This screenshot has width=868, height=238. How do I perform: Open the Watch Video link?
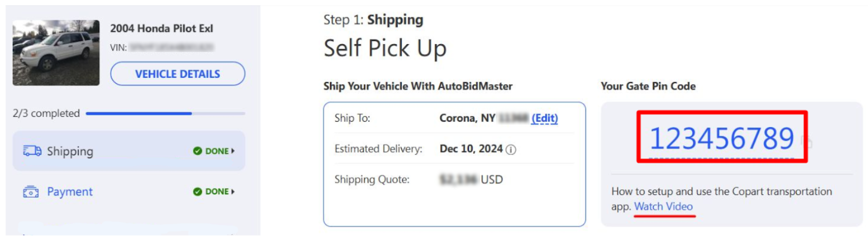tap(663, 206)
